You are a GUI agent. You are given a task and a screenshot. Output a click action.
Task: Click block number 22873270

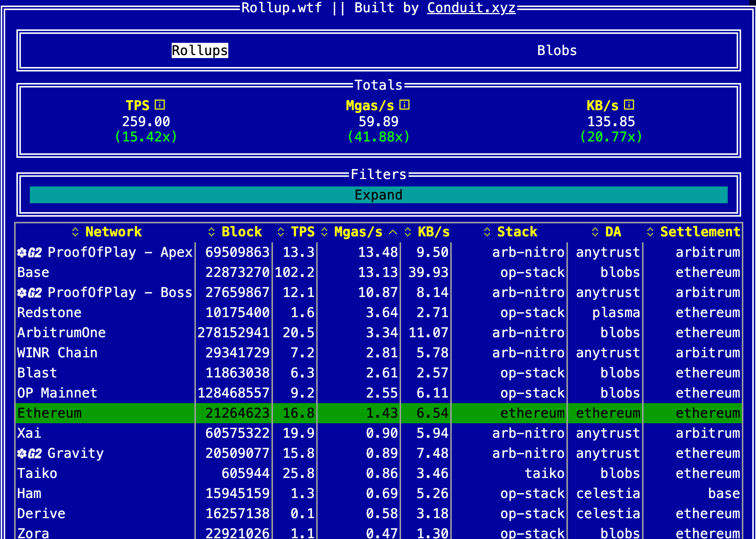point(237,272)
